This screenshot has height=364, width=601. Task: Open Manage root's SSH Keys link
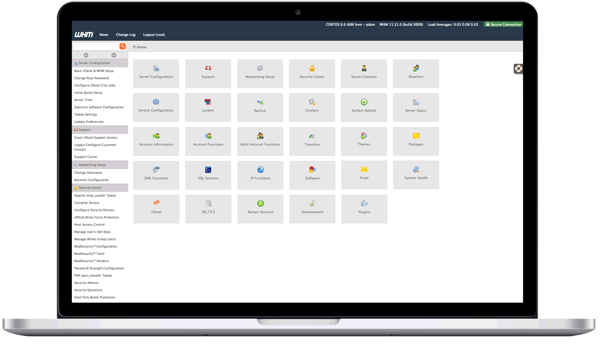[92, 232]
